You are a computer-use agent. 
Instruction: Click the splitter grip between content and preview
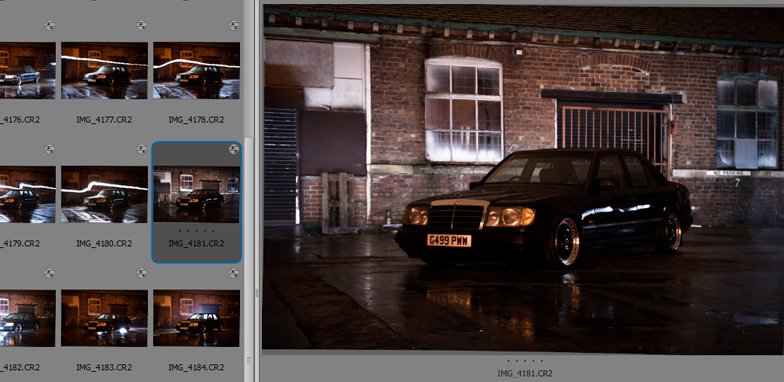(x=257, y=292)
